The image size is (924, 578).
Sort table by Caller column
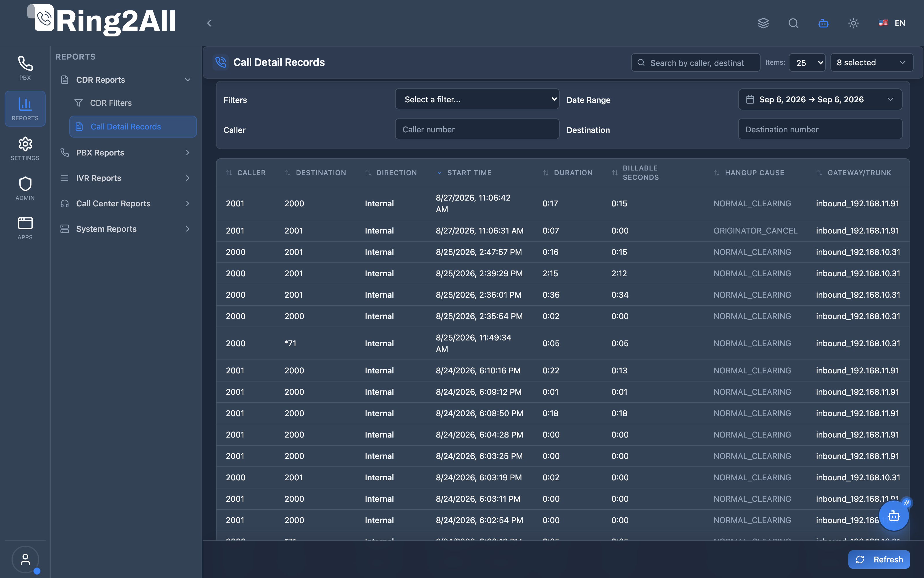(246, 173)
